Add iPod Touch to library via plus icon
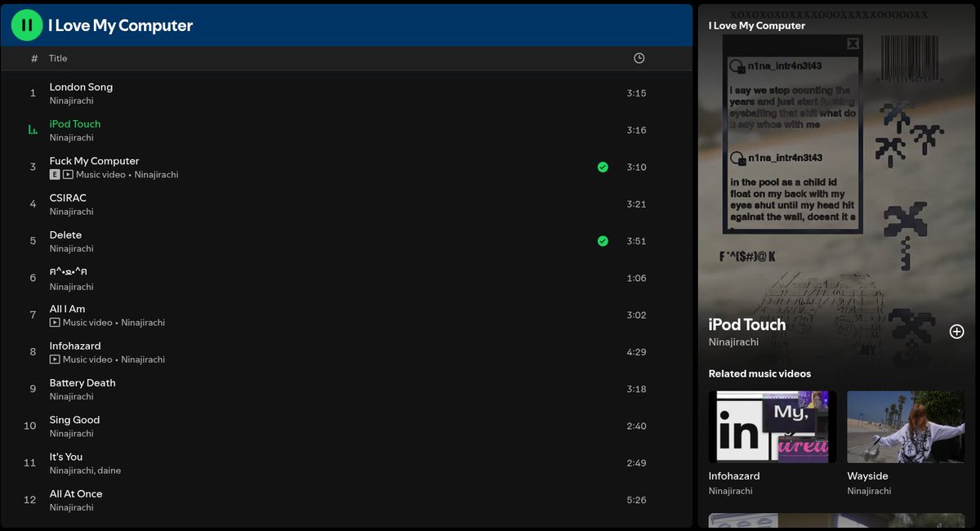 (x=957, y=331)
